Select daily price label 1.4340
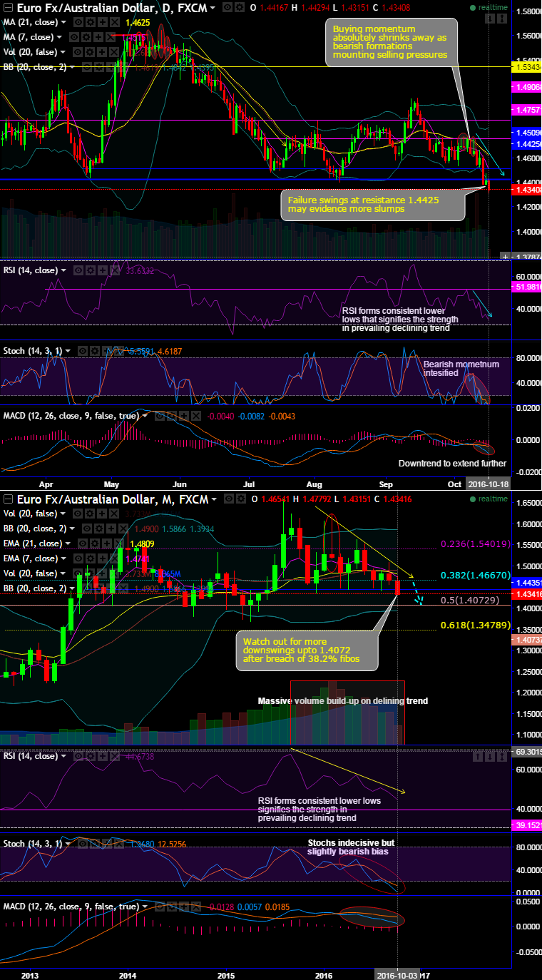The height and width of the screenshot is (980, 542). click(x=526, y=191)
